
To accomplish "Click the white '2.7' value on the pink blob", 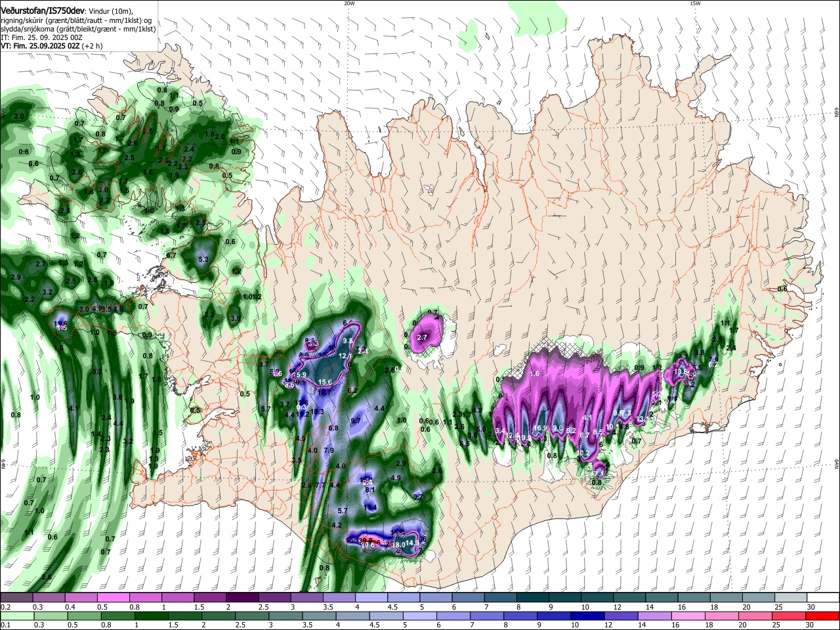I will [x=422, y=337].
